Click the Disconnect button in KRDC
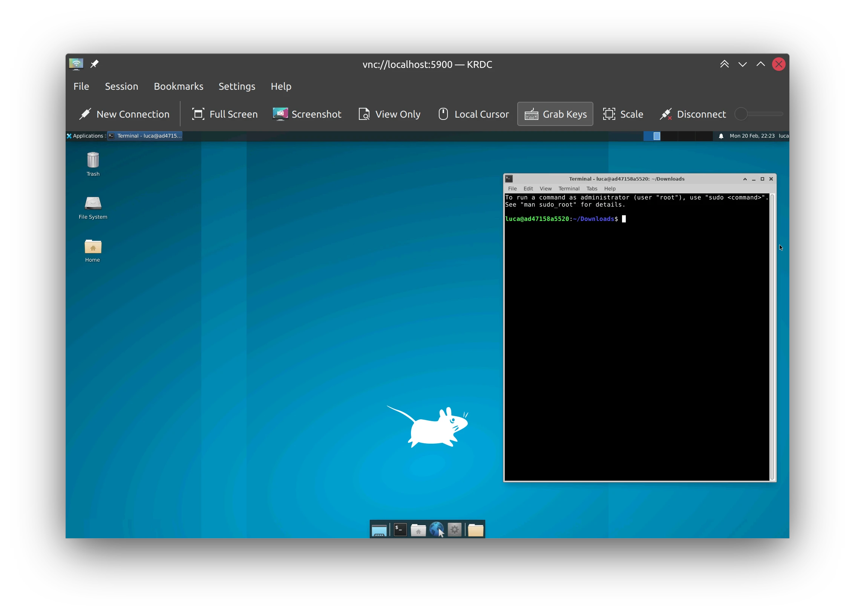 coord(693,114)
